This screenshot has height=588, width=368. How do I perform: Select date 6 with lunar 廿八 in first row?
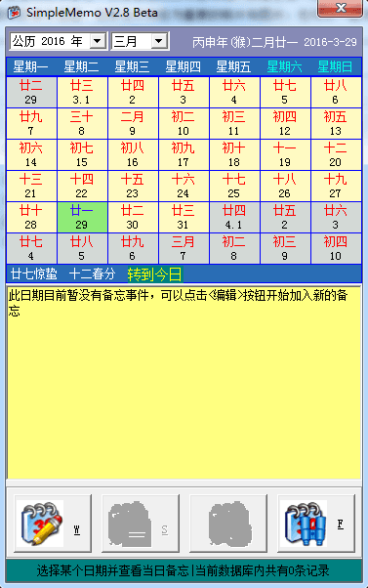(x=336, y=92)
